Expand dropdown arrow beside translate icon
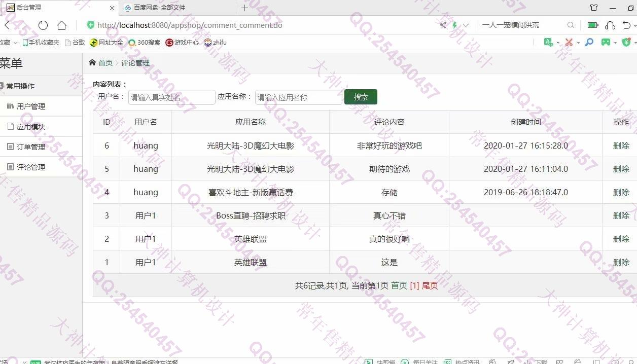The image size is (637, 364). coord(558,43)
